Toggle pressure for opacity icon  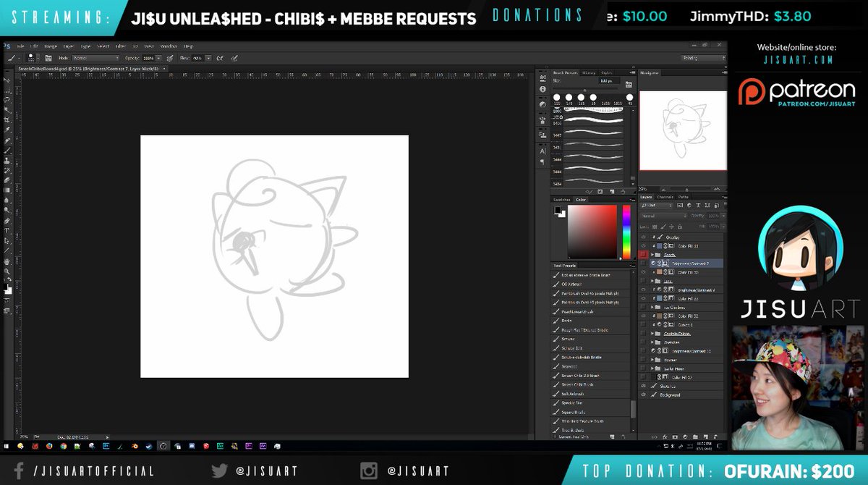click(171, 58)
